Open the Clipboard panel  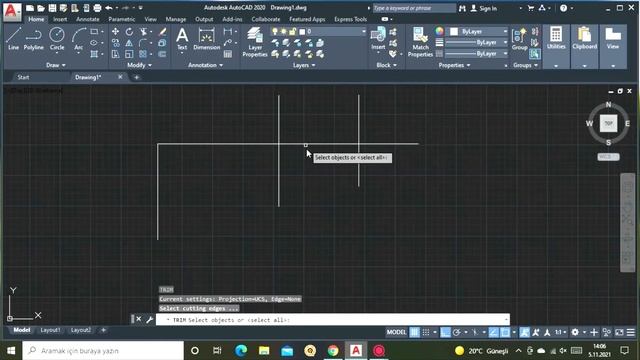point(584,46)
